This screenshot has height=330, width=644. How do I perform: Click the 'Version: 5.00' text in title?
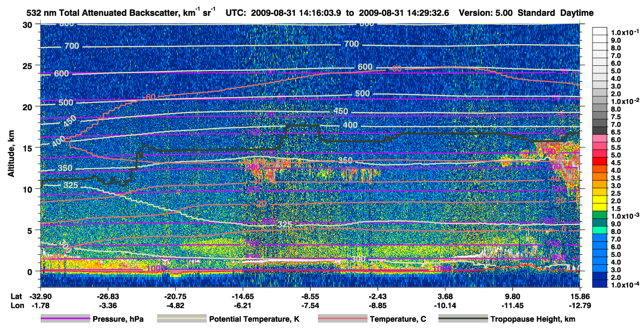pyautogui.click(x=487, y=13)
